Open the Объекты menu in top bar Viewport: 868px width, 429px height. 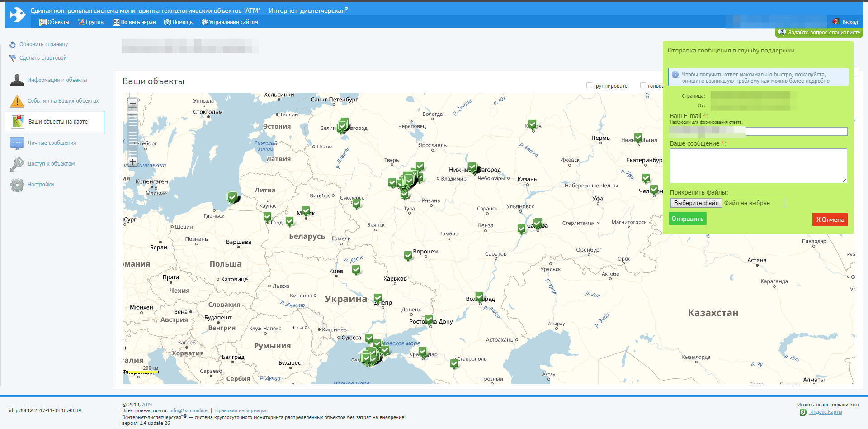coord(54,22)
